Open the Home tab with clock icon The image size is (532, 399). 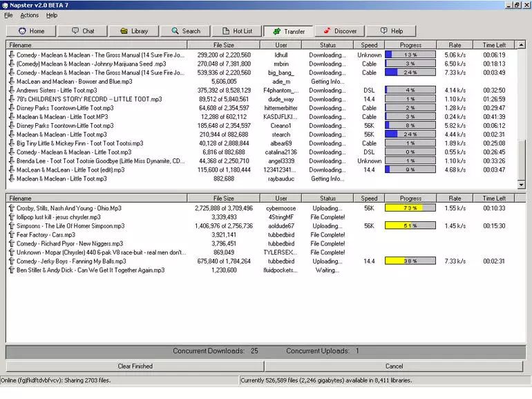coord(32,31)
